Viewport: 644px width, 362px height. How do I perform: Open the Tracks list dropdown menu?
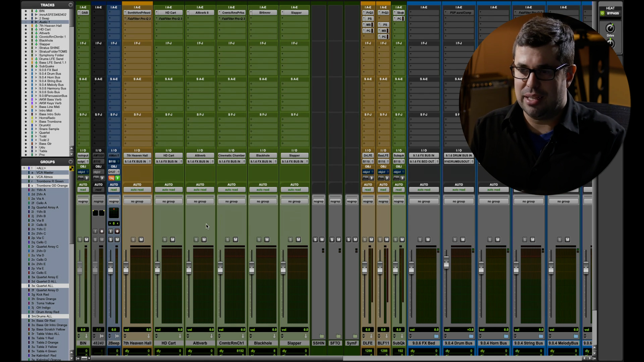point(70,5)
